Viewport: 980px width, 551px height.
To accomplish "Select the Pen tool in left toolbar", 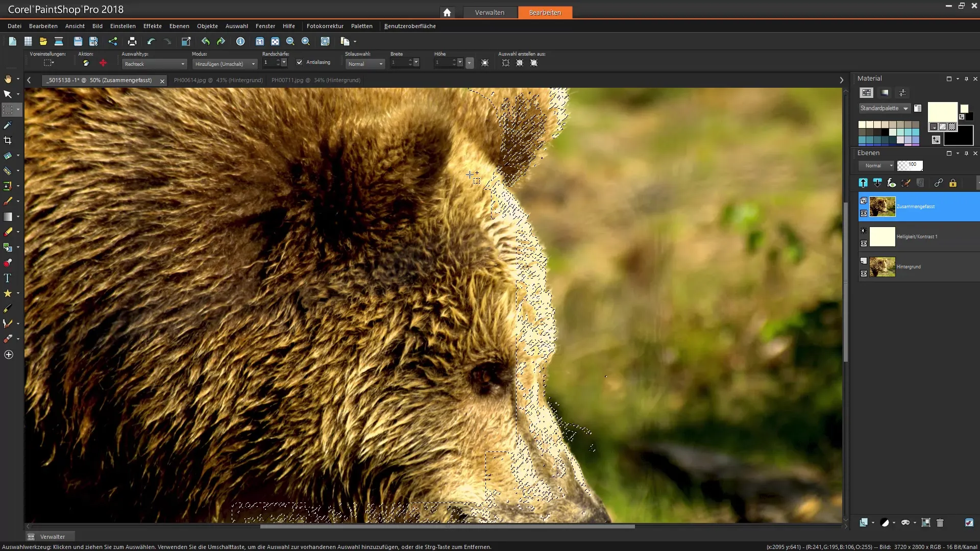I will 8,309.
